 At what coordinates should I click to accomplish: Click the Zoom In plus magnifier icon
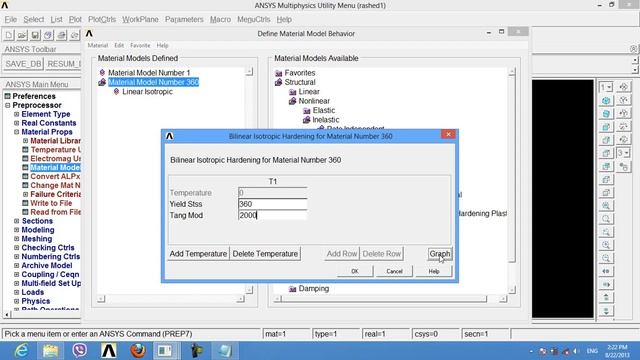(606, 245)
